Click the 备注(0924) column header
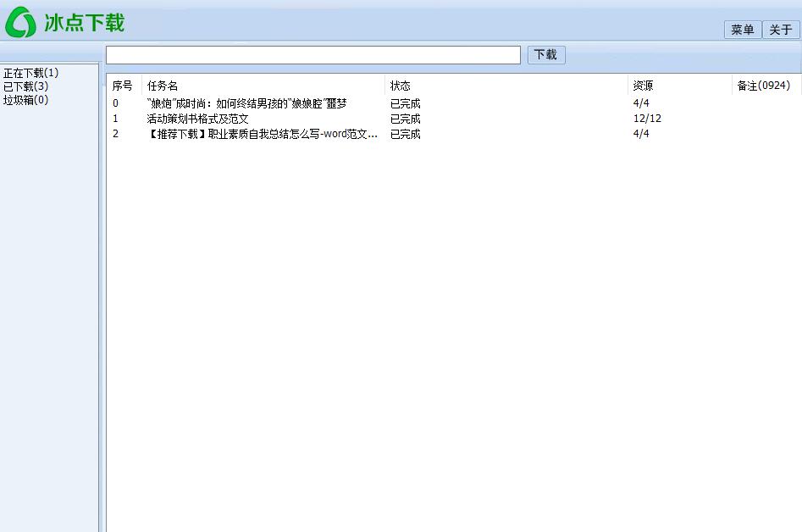This screenshot has width=802, height=532. point(764,86)
